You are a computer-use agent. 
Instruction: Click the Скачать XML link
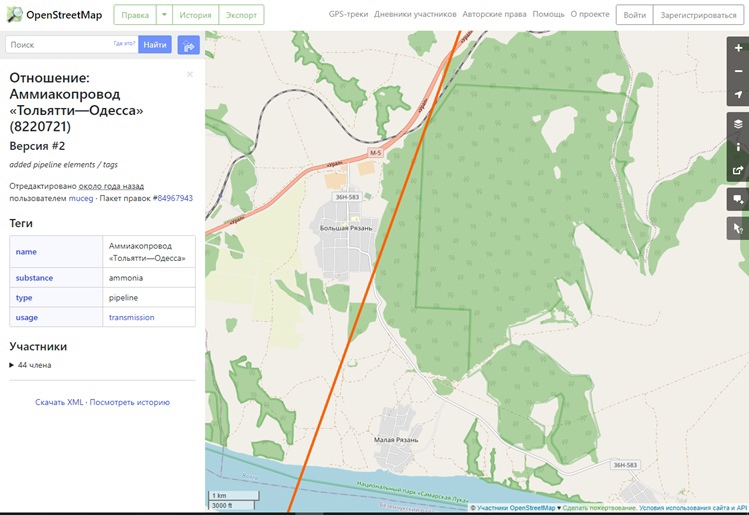click(59, 402)
